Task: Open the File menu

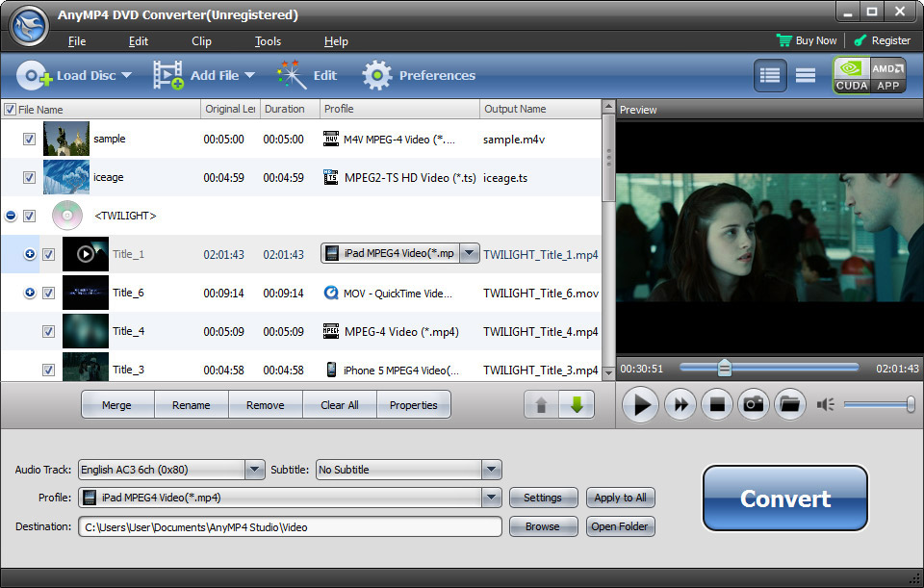Action: (77, 41)
